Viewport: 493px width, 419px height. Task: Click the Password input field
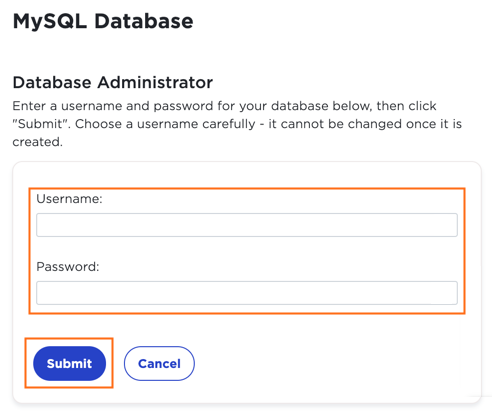click(x=247, y=293)
